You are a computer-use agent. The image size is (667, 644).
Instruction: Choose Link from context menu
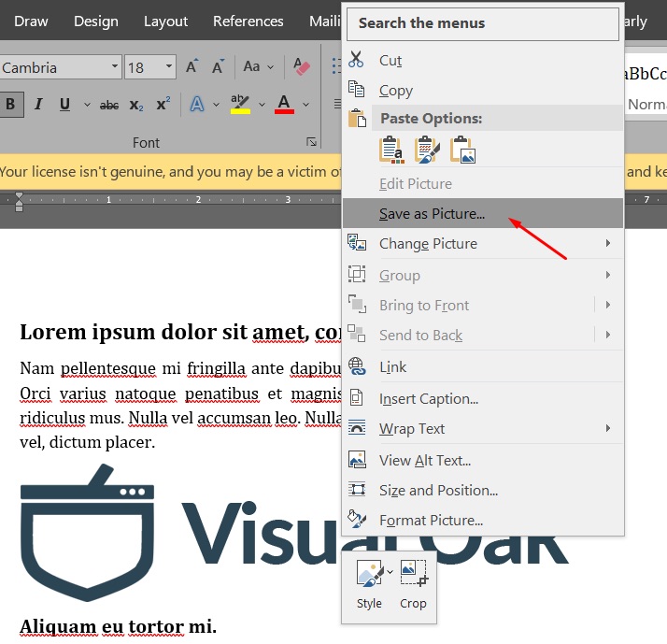click(483, 366)
